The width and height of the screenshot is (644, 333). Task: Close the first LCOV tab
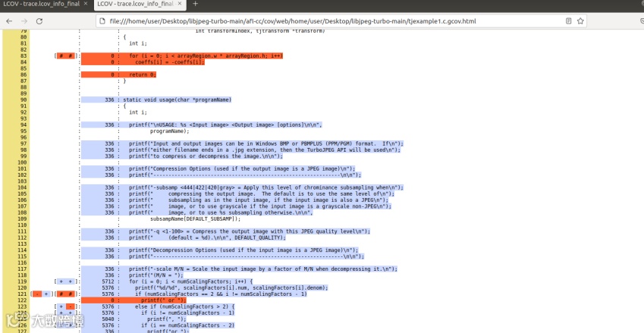(x=86, y=4)
